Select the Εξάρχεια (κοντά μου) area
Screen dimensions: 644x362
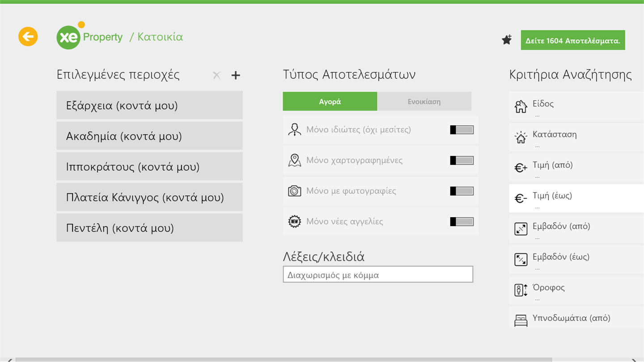[149, 105]
